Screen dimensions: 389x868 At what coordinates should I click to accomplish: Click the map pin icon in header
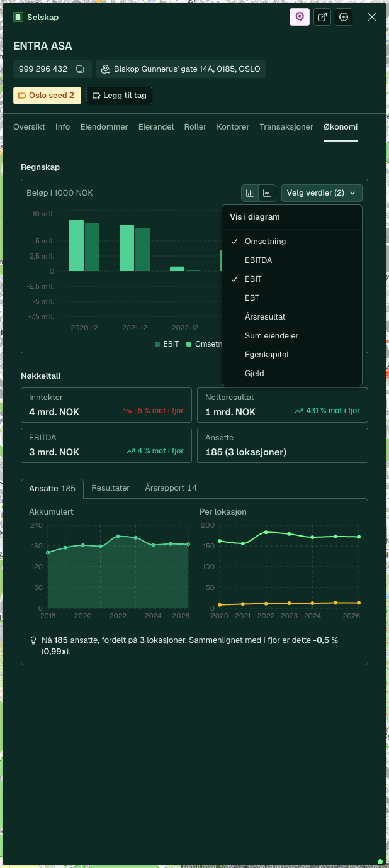click(x=300, y=17)
